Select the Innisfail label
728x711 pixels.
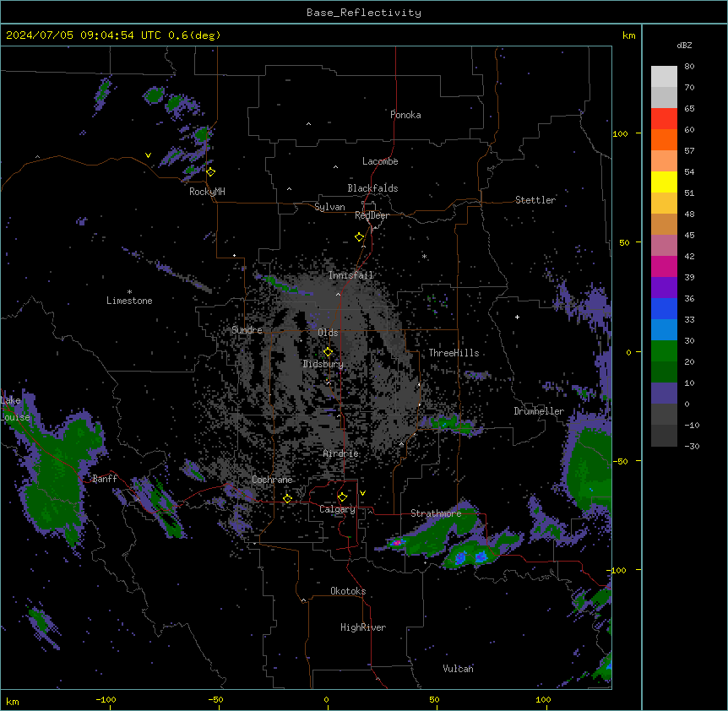click(x=351, y=275)
